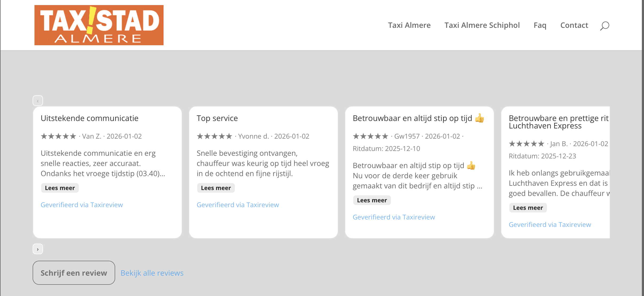This screenshot has width=644, height=296.
Task: Open the Faq menu item
Action: click(540, 25)
